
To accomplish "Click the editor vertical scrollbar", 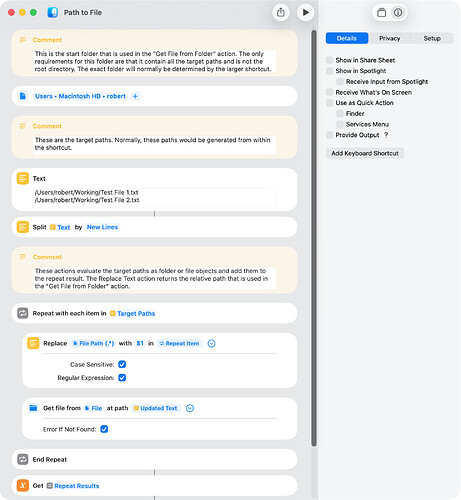I will tap(313, 238).
